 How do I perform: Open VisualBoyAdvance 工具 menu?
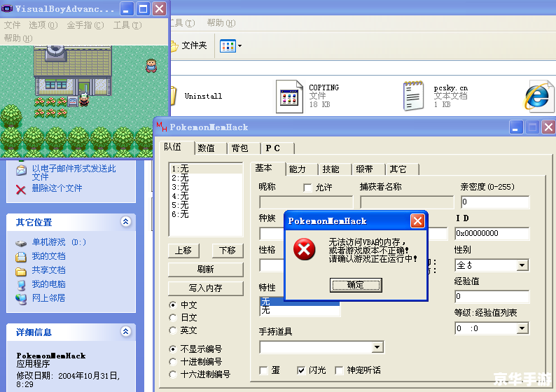[127, 25]
